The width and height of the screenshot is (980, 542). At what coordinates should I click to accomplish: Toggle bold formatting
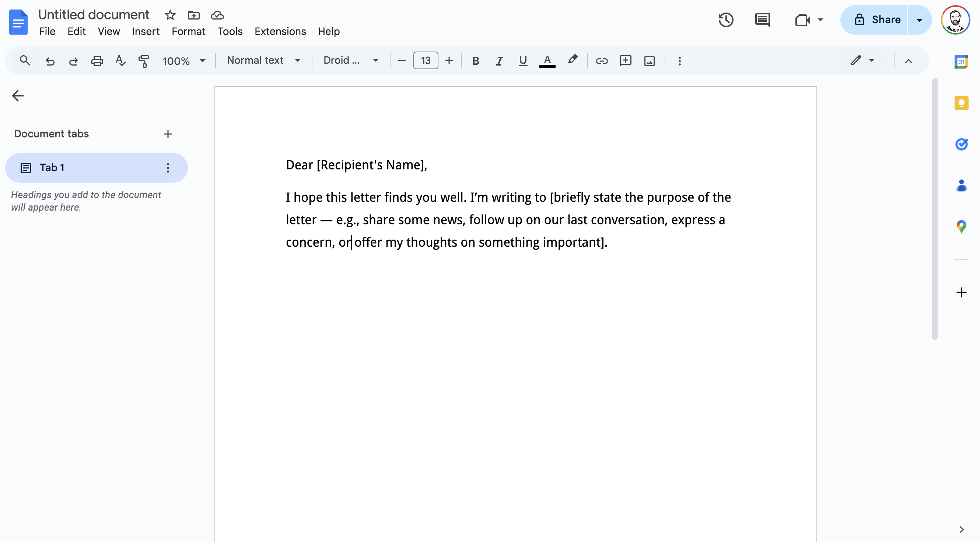pos(476,61)
